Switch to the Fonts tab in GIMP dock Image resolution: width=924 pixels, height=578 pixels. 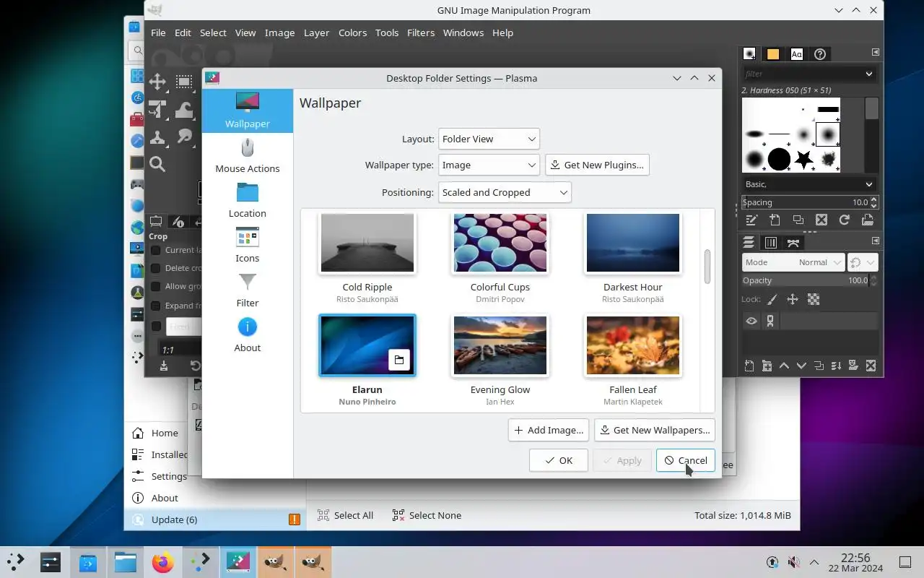(796, 54)
